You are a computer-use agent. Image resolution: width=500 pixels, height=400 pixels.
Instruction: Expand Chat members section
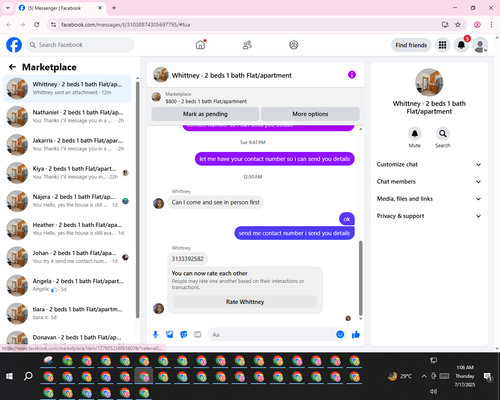click(429, 182)
